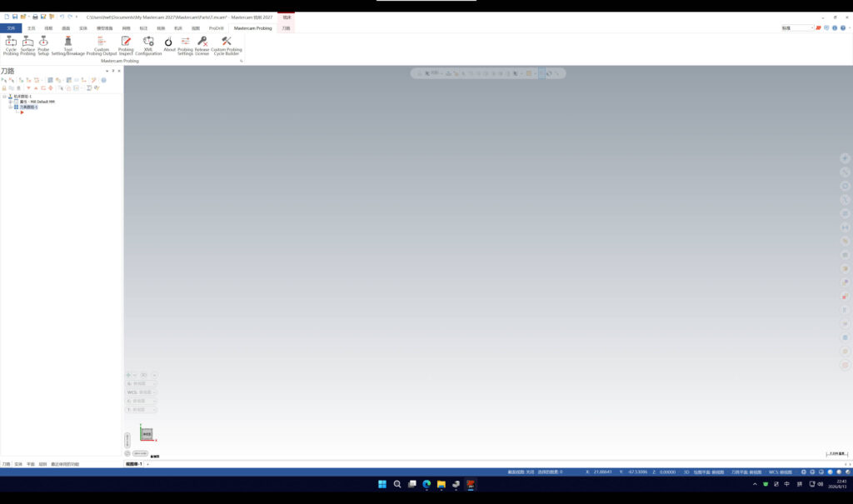Click the tool plane status bar entry
The width and height of the screenshot is (853, 504).
point(746,472)
